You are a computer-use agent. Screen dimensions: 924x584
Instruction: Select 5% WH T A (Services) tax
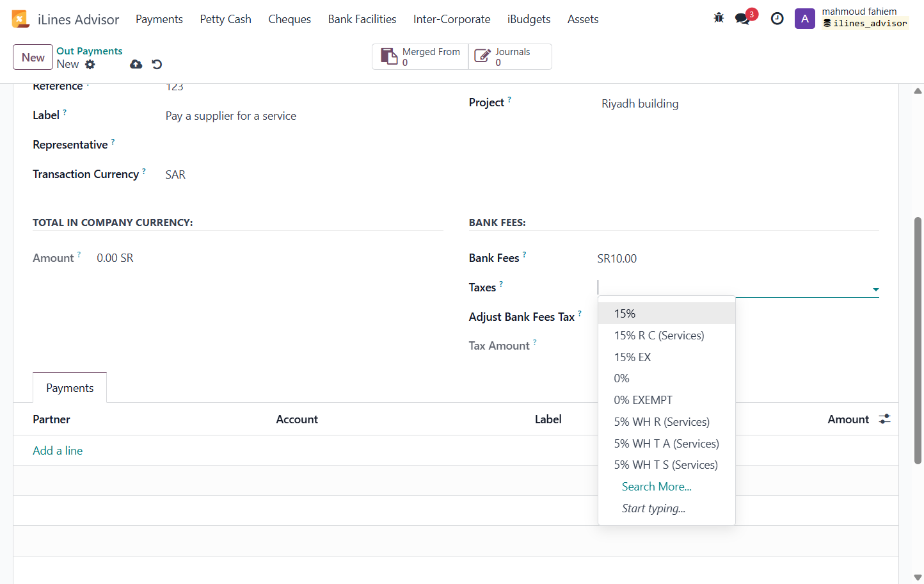click(667, 444)
